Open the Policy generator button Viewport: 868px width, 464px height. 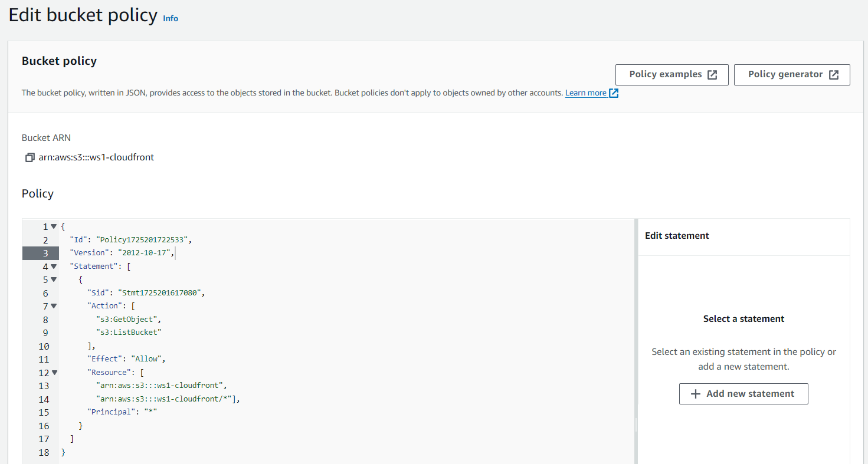pyautogui.click(x=791, y=75)
